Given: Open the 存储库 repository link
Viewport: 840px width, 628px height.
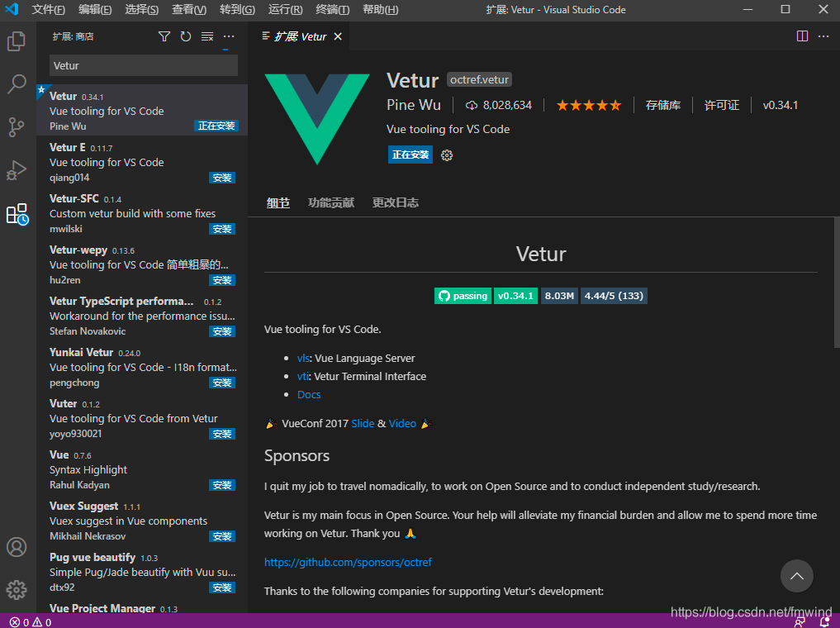Looking at the screenshot, I should pyautogui.click(x=662, y=106).
